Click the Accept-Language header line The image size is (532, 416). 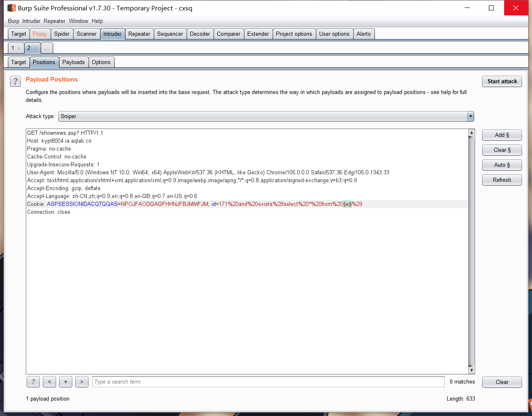click(x=112, y=196)
